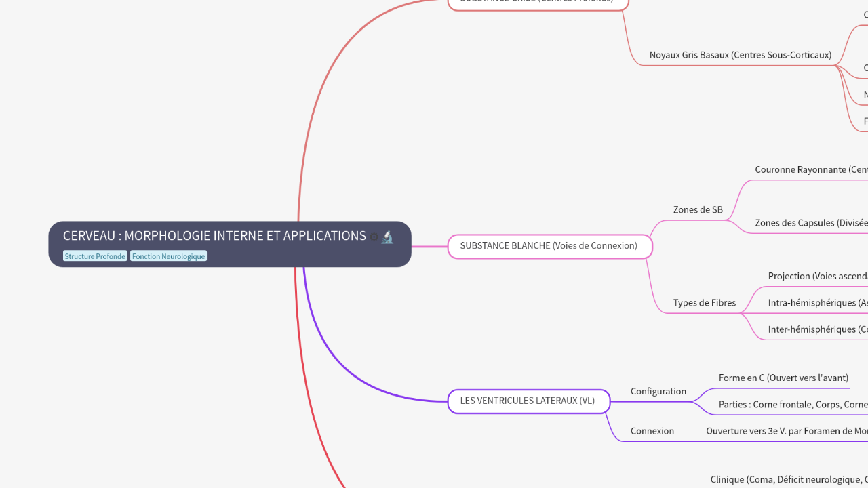This screenshot has height=488, width=868.
Task: Click the 'Inter-hémisphériques' fiber node
Action: [817, 329]
